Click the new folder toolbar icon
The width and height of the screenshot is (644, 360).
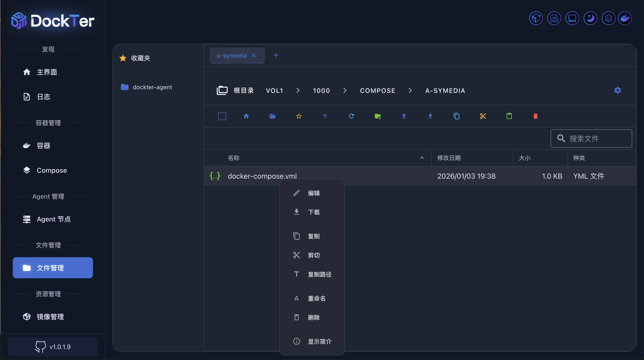click(378, 116)
